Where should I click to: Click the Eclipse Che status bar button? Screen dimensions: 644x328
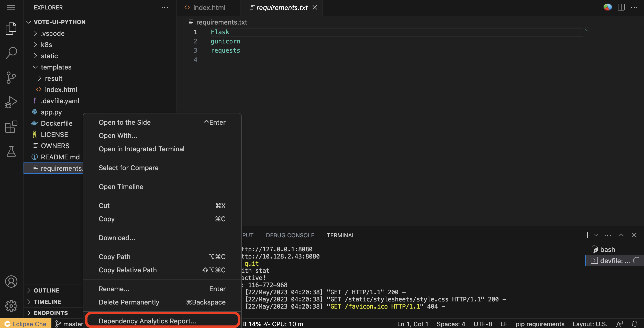click(26, 323)
